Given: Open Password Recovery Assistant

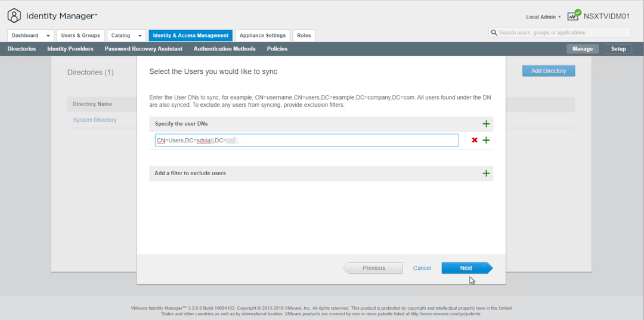Looking at the screenshot, I should pos(143,49).
